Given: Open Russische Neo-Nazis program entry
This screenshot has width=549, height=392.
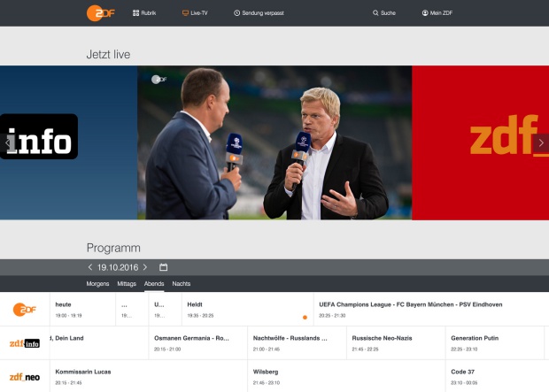Looking at the screenshot, I should click(x=396, y=343).
